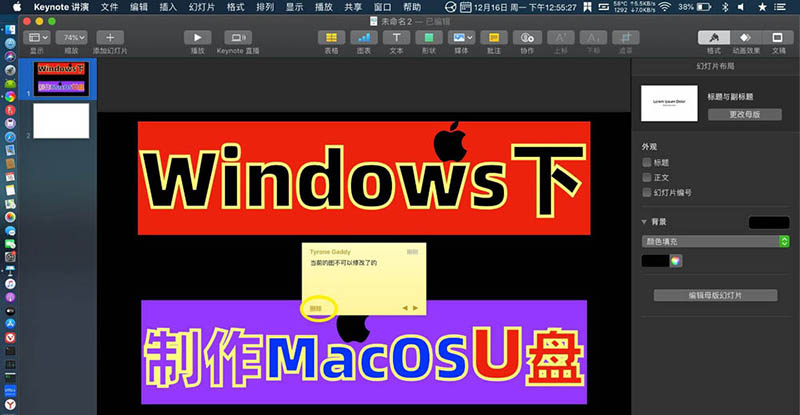Click the Wi-Fi status icon
Screen dimensions: 800x415
click(x=664, y=7)
